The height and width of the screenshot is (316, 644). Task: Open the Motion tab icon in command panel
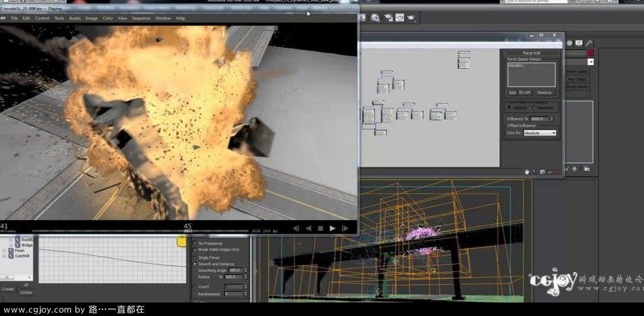point(569,43)
